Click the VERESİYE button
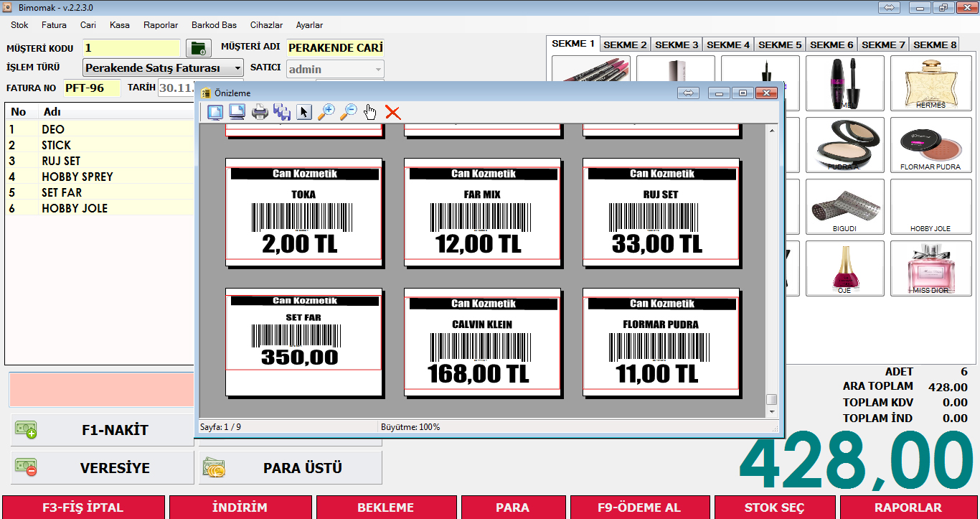Image resolution: width=980 pixels, height=519 pixels. (103, 468)
